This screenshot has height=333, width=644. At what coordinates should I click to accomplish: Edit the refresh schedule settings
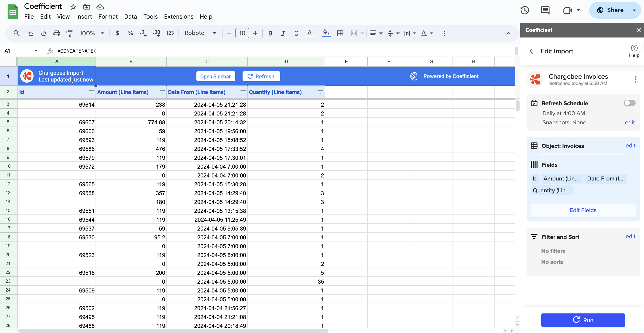630,122
